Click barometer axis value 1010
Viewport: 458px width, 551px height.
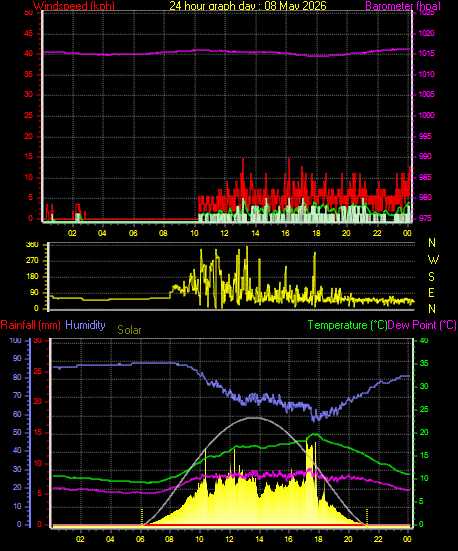[427, 74]
